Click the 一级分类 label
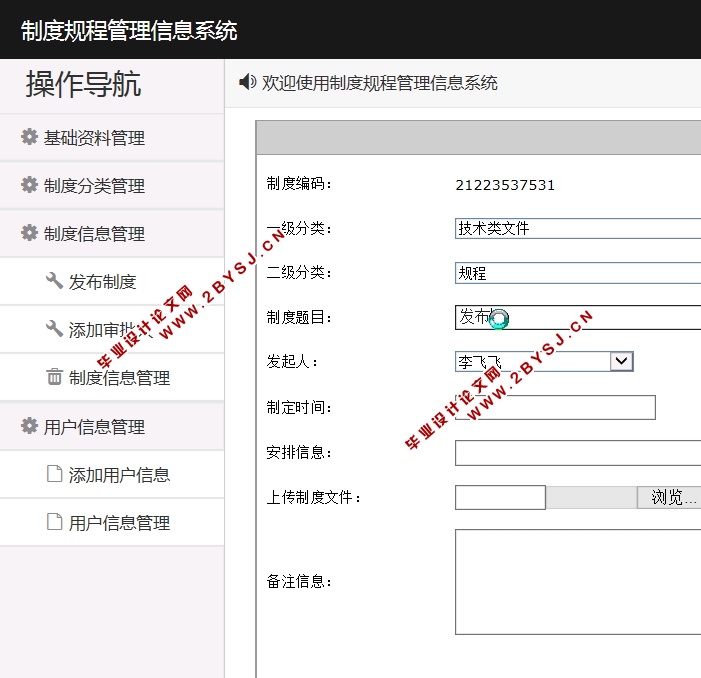Viewport: 701px width, 678px height. click(299, 228)
